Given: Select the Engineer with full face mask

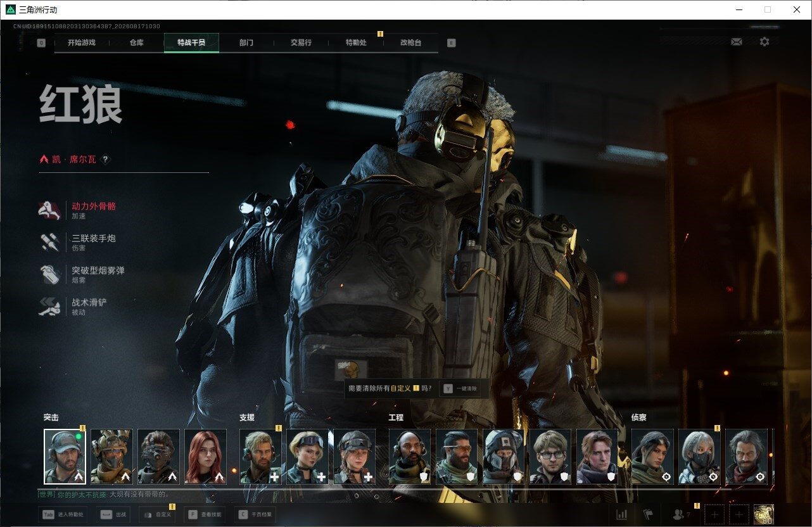Looking at the screenshot, I should [504, 457].
